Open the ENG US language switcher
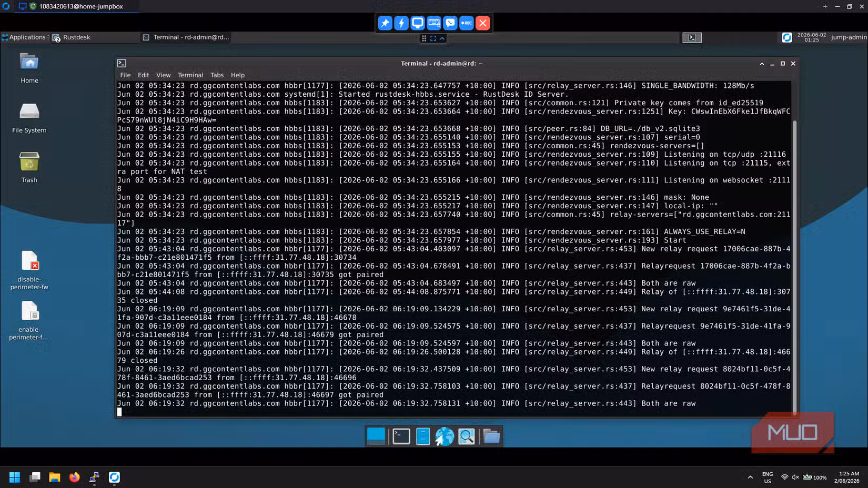 click(x=768, y=477)
